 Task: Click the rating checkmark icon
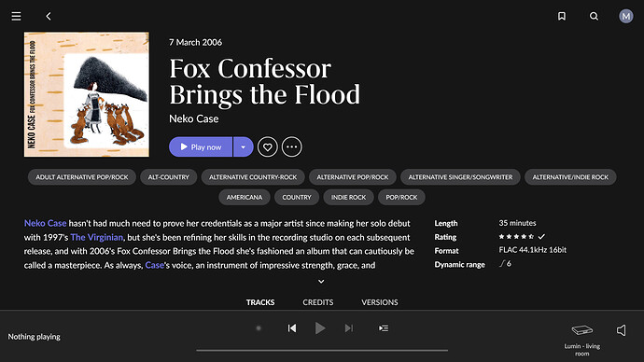(x=541, y=237)
